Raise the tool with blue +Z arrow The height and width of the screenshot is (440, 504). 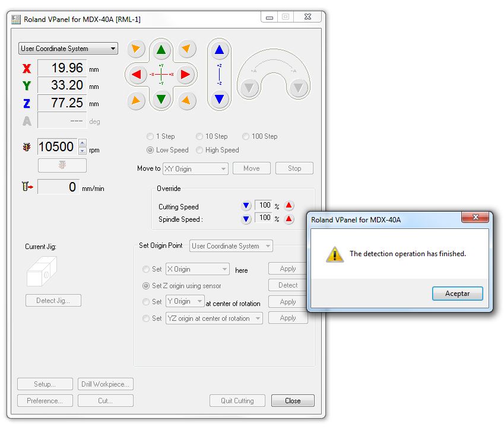219,50
